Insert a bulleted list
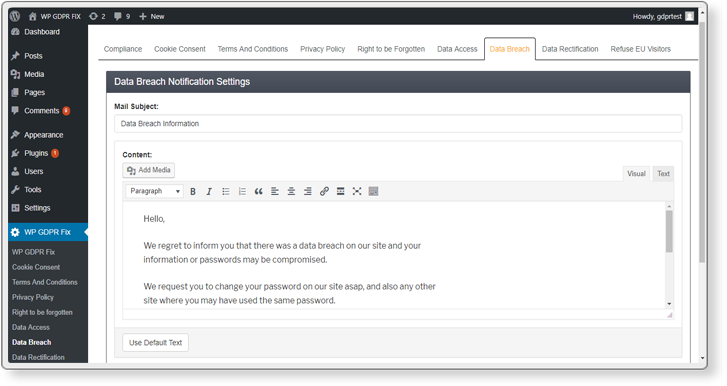Image resolution: width=727 pixels, height=386 pixels. tap(226, 191)
